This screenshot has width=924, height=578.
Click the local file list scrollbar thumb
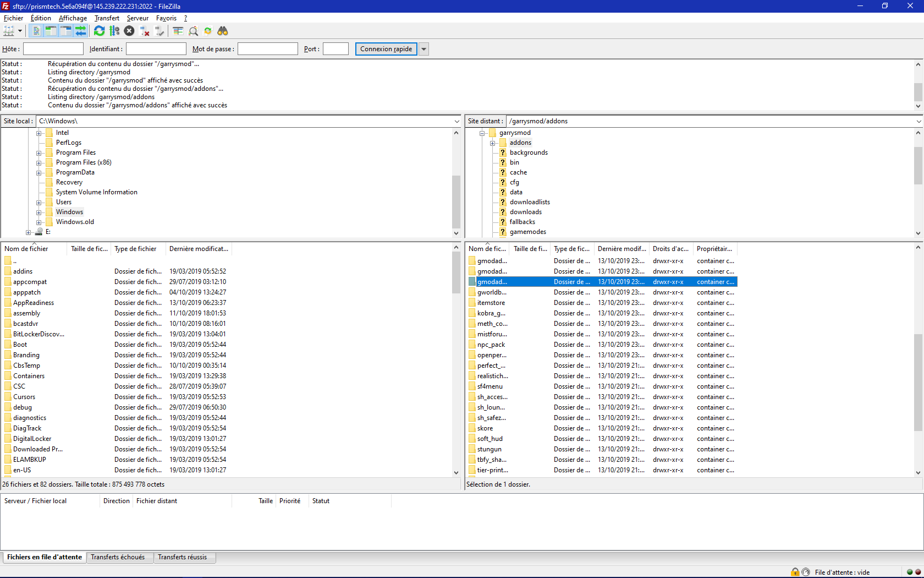(x=456, y=272)
